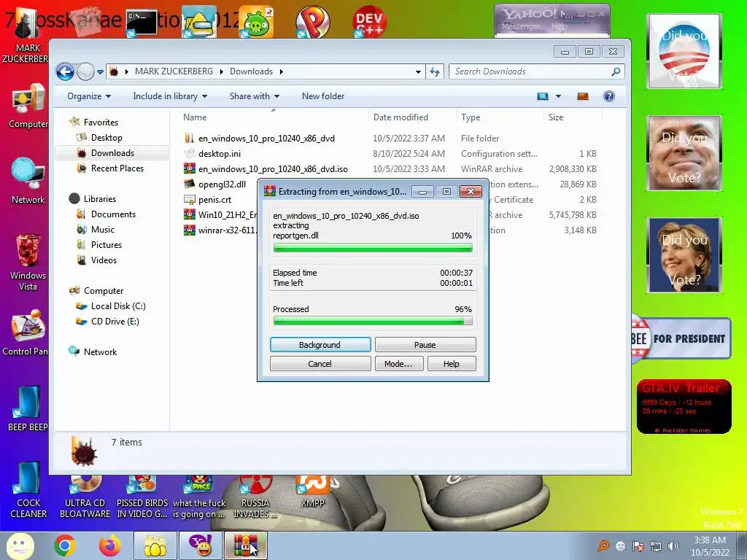Select Desktop under Favorites
This screenshot has height=560, width=747.
[107, 138]
